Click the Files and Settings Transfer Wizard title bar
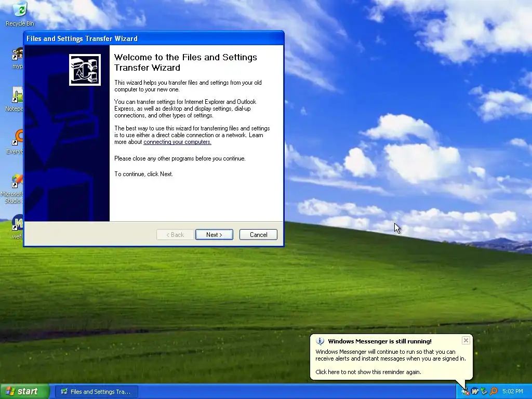 154,38
